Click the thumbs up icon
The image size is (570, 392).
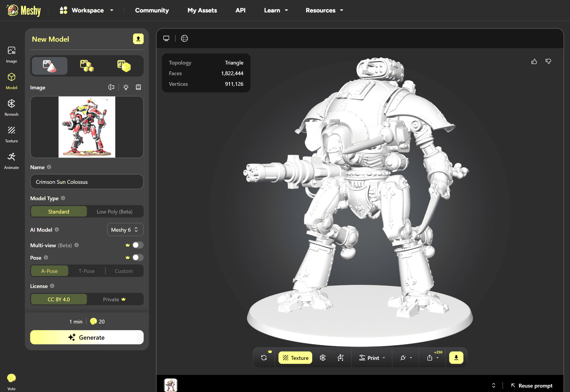tap(534, 61)
